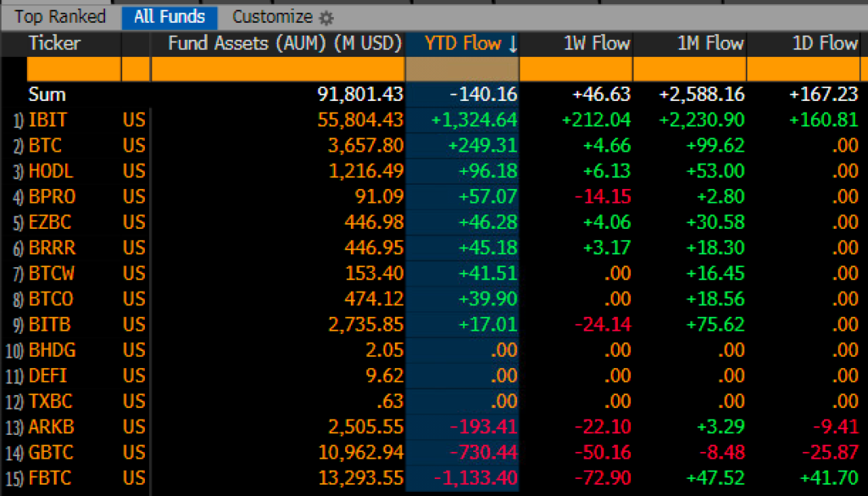This screenshot has width=868, height=496.
Task: Select the ARKB row
Action: click(51, 426)
